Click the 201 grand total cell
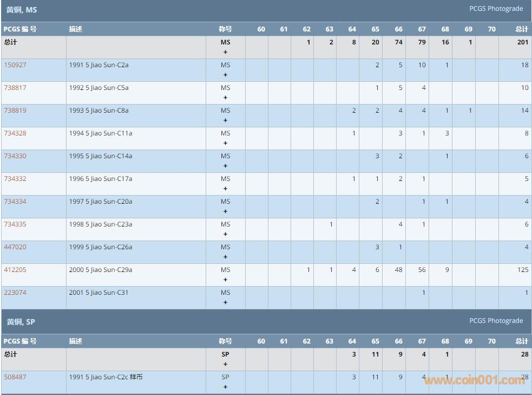The image size is (532, 395). [x=522, y=42]
